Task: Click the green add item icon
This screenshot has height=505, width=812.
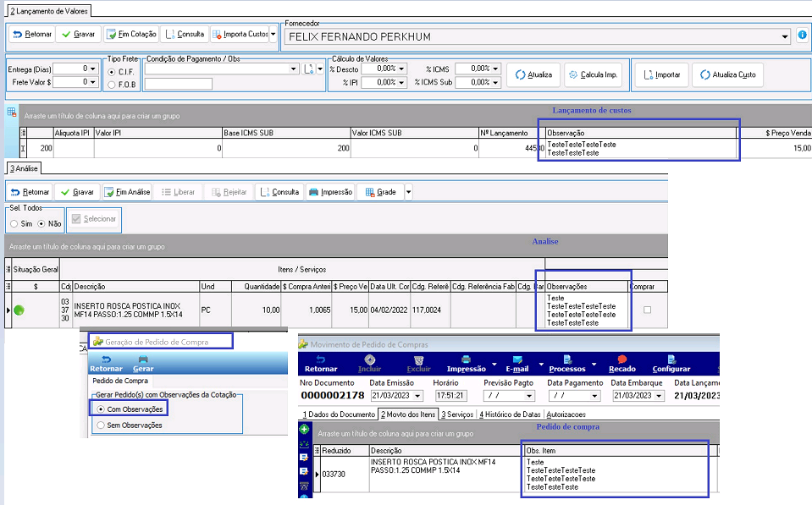Action: pos(304,429)
